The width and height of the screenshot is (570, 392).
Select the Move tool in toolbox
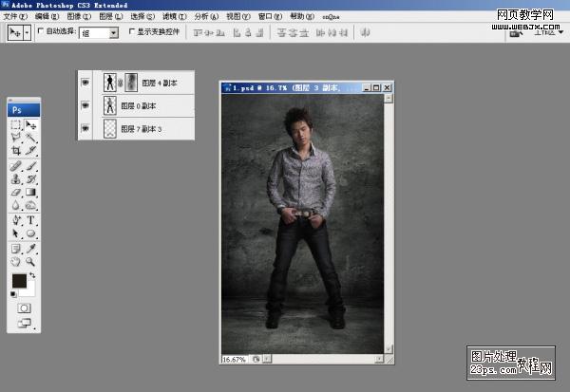(30, 125)
